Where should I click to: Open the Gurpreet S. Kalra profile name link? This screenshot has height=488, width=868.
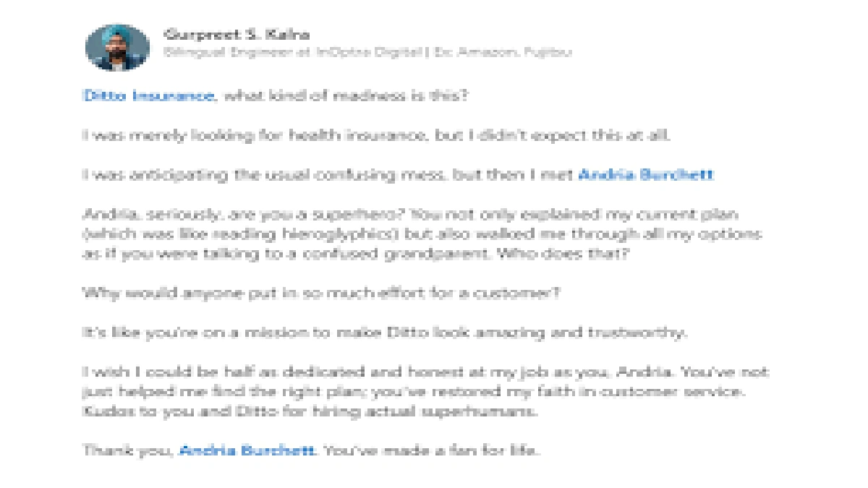(237, 34)
